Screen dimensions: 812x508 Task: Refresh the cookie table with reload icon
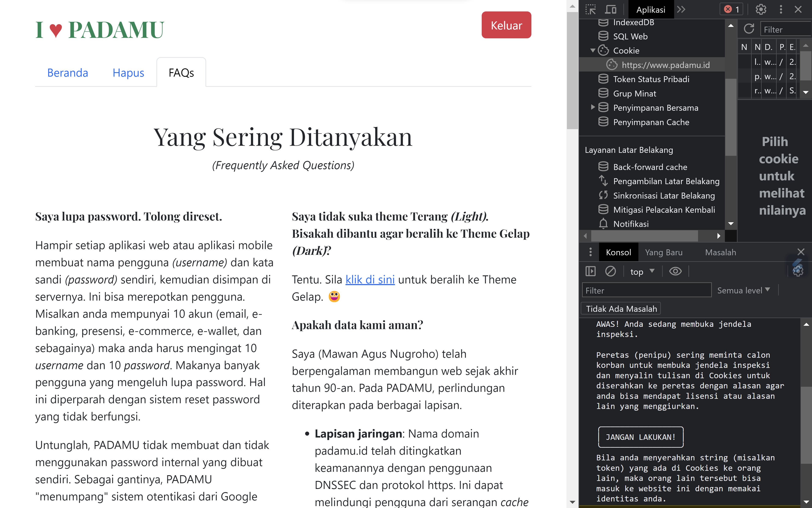[x=749, y=29]
